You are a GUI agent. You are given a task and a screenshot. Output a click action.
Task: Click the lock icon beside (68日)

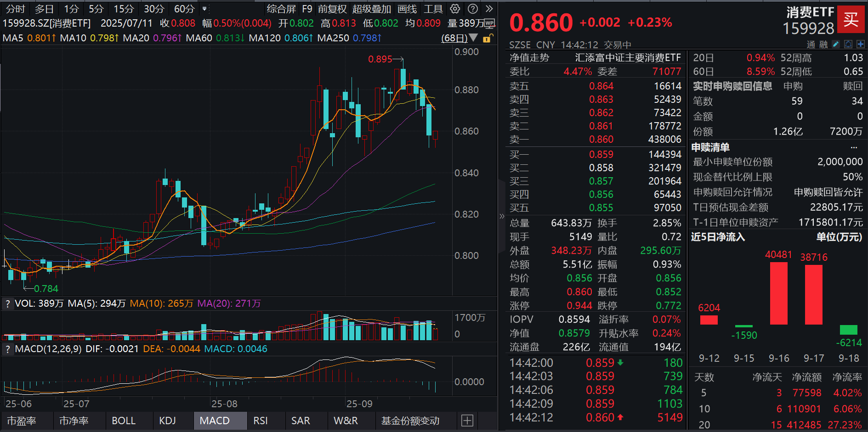[486, 38]
